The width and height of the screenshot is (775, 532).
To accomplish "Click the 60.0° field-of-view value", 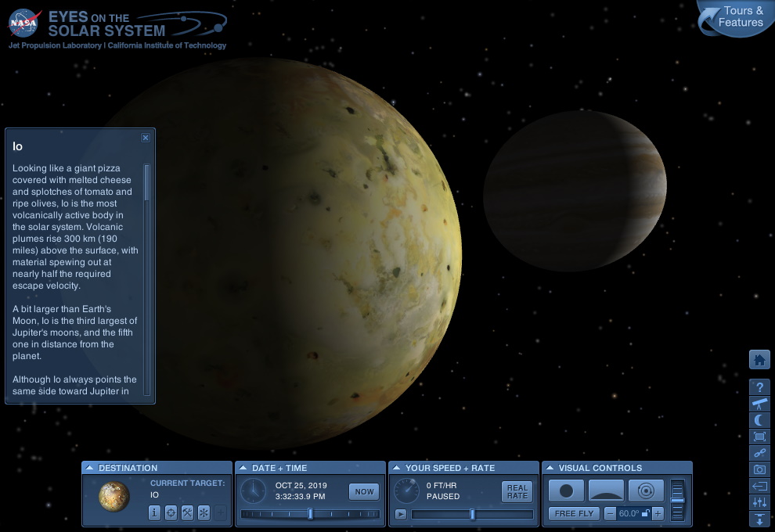I will (629, 514).
